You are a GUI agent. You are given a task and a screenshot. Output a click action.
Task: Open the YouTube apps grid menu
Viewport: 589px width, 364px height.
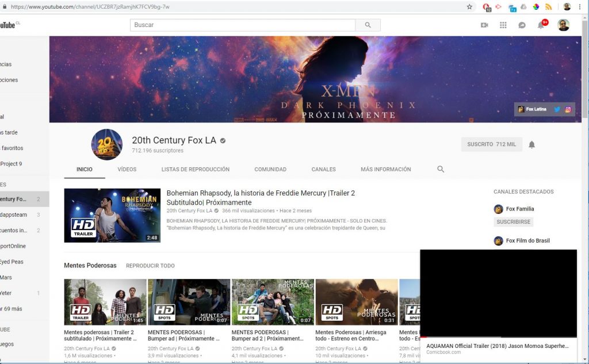point(503,25)
